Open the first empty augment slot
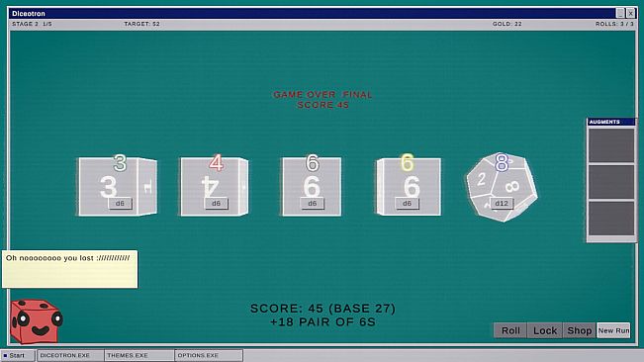 click(611, 145)
